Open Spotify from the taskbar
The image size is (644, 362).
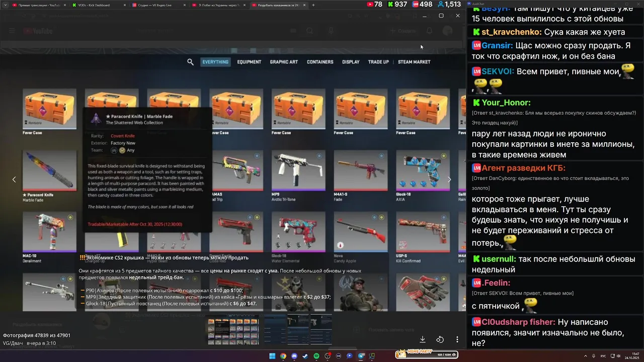(316, 356)
